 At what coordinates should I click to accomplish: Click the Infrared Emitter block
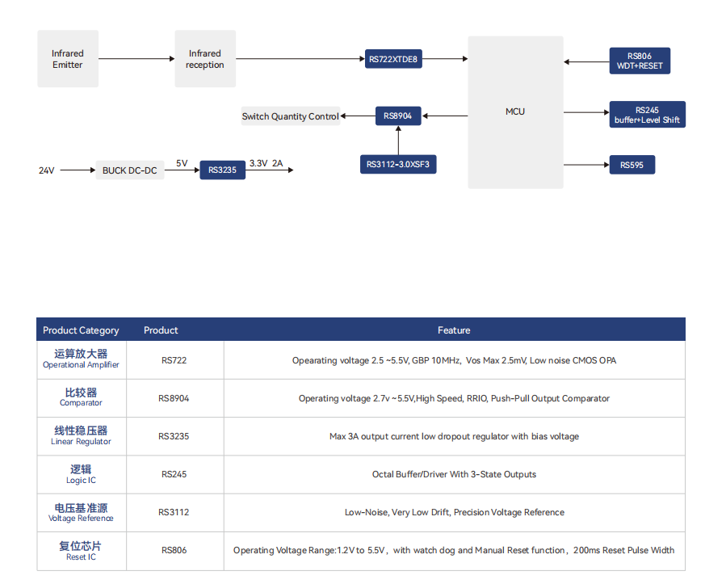68,59
